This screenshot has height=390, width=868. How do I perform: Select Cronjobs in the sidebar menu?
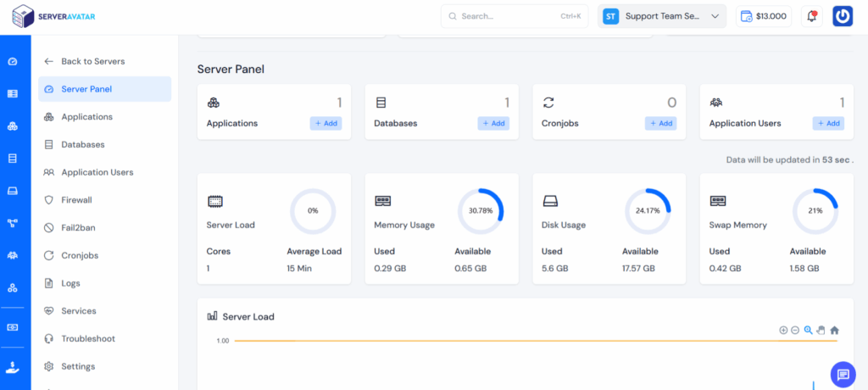(x=80, y=255)
